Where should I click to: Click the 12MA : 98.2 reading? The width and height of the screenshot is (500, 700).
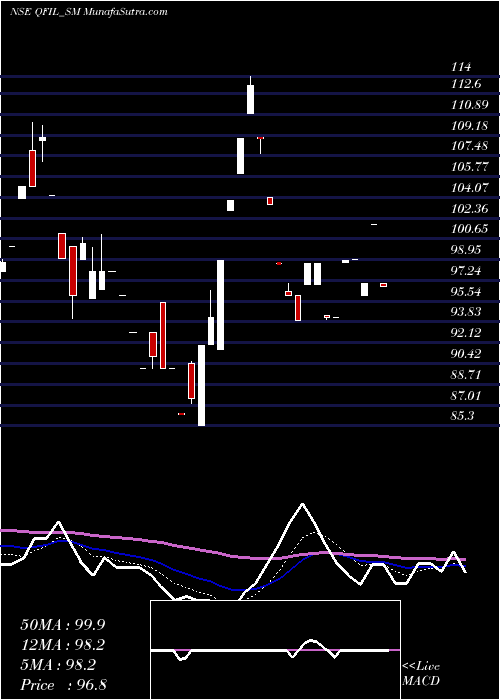63,645
